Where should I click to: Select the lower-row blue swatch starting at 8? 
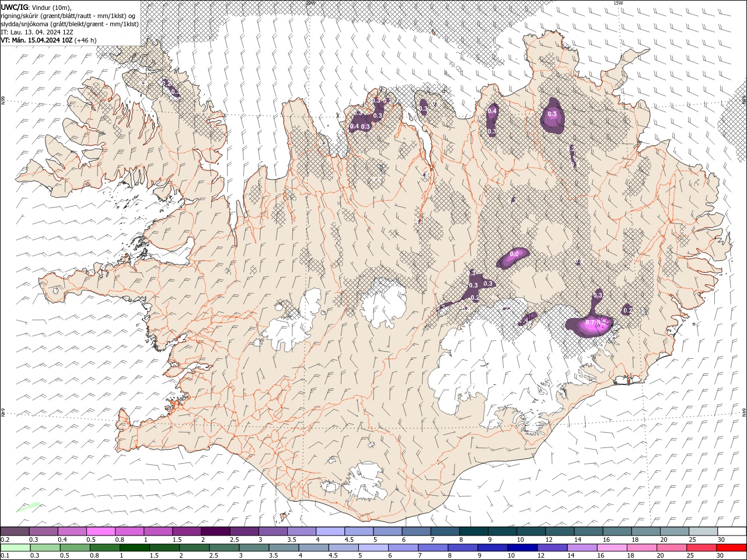[x=463, y=548]
